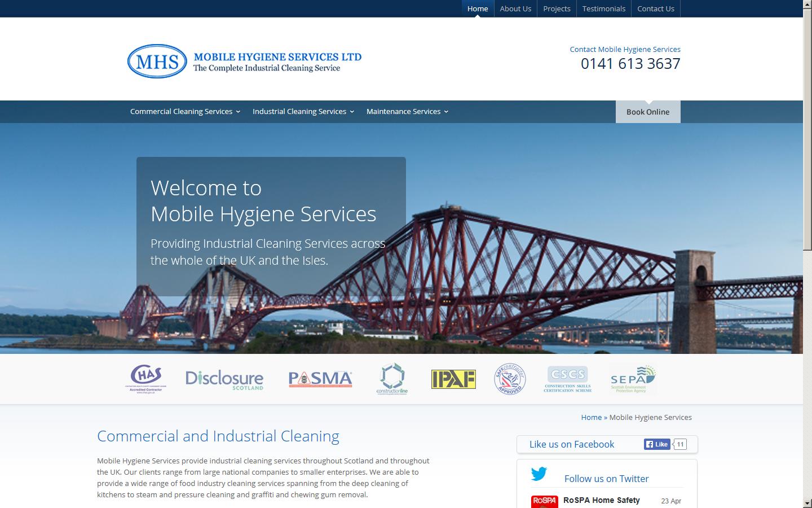
Task: Open the CHAS accredited contractor logo
Action: [145, 378]
